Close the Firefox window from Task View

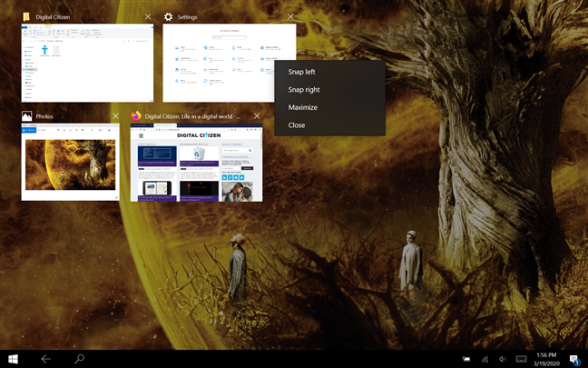click(x=257, y=116)
